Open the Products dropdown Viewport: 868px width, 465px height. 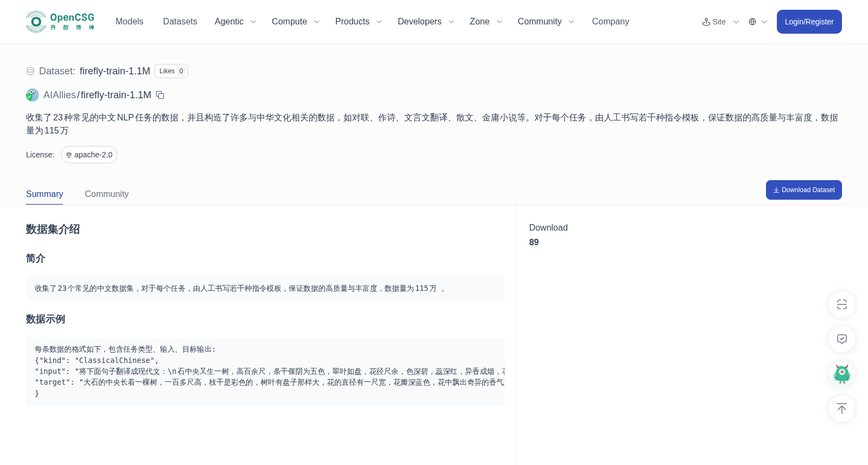[359, 22]
